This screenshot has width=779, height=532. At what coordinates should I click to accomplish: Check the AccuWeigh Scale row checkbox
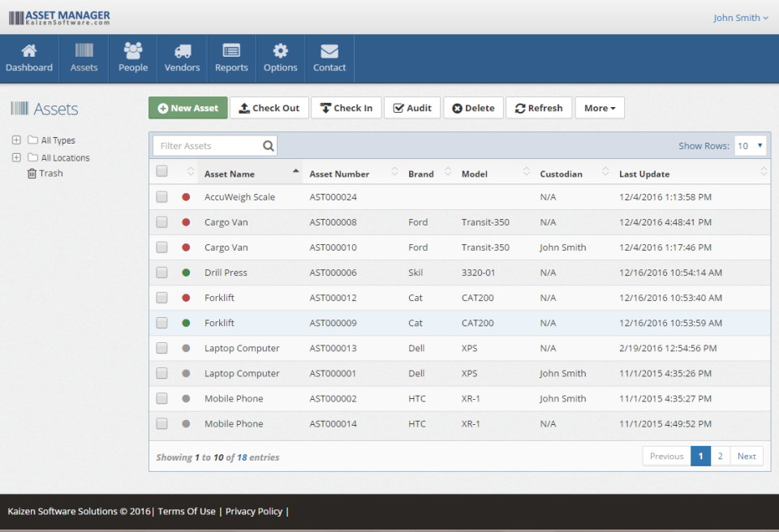(x=161, y=196)
